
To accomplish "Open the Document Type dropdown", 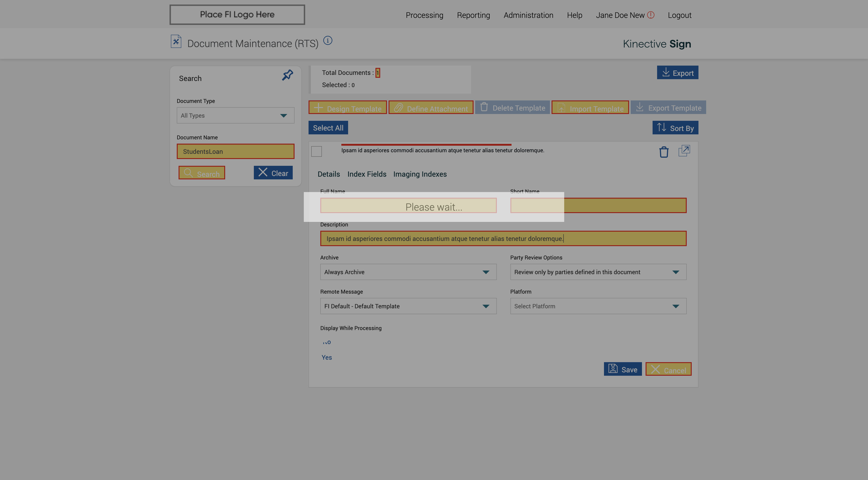I will tap(235, 116).
